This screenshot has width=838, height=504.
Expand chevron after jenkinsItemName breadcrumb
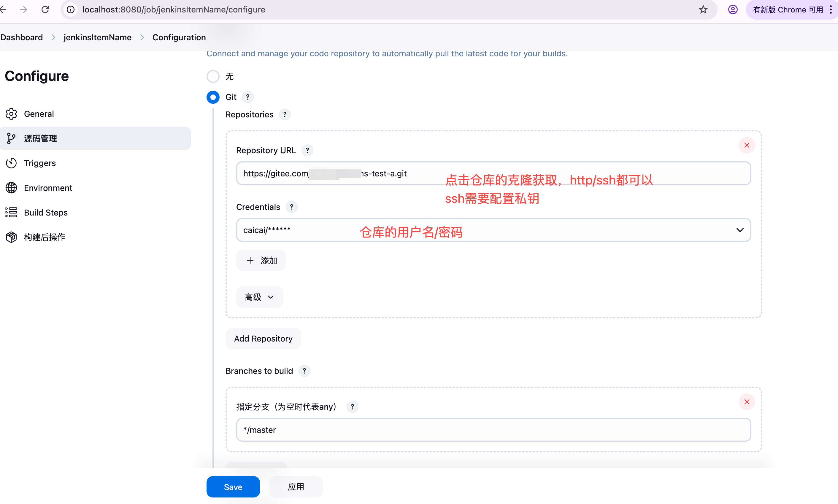(142, 37)
